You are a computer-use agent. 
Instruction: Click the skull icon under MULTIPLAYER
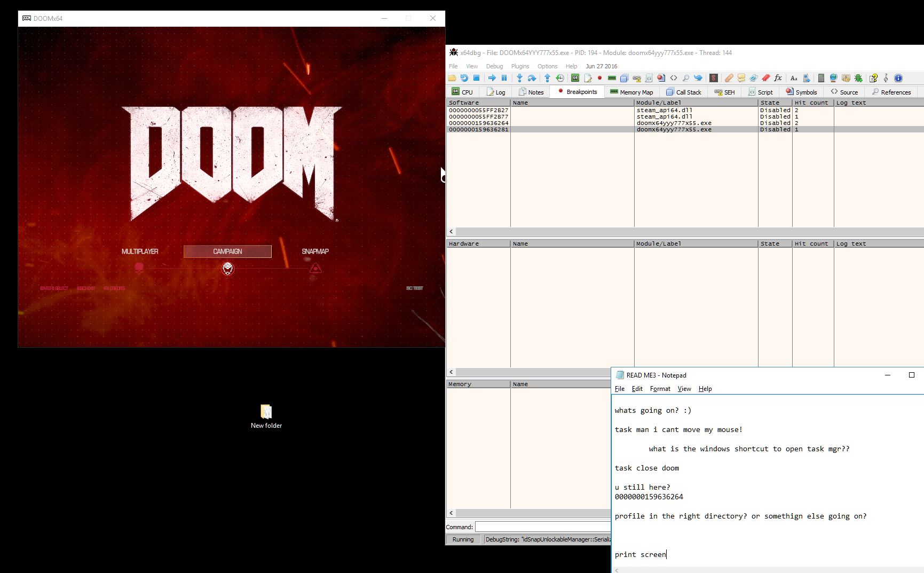coord(139,268)
